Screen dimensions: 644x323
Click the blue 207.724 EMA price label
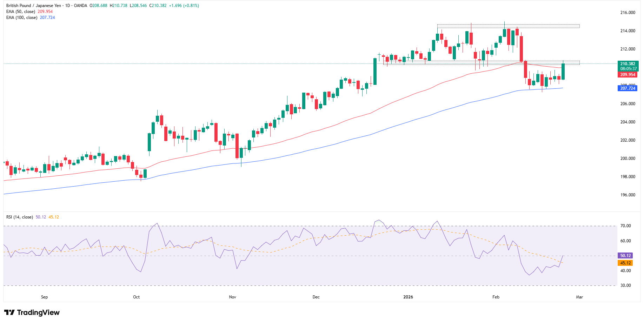pyautogui.click(x=628, y=88)
